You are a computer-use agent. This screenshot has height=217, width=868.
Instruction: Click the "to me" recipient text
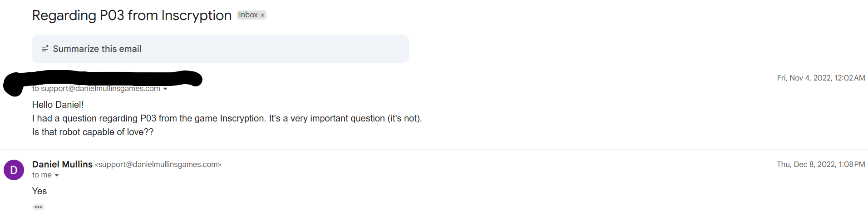42,175
